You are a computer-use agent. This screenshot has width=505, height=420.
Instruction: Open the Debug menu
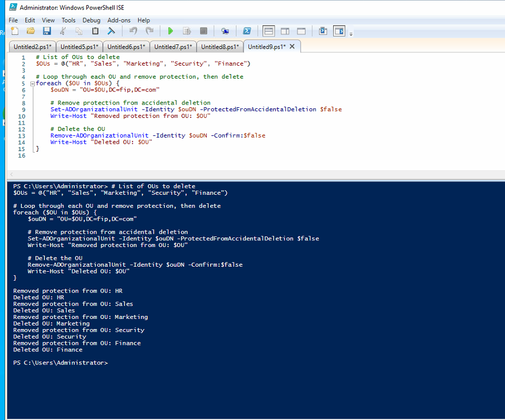[x=92, y=20]
